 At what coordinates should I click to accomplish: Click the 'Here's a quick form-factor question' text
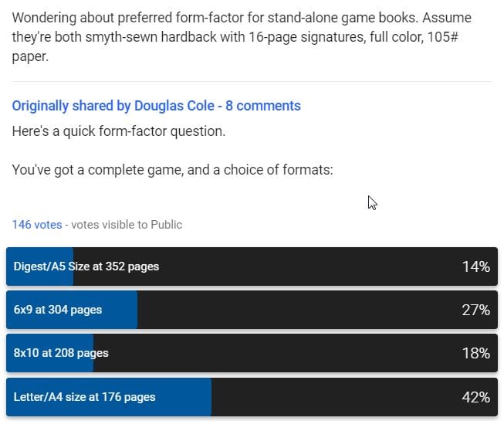[x=119, y=131]
